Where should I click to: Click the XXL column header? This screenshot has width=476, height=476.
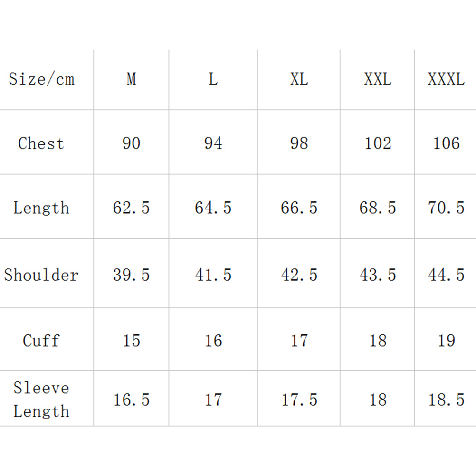[x=378, y=79]
